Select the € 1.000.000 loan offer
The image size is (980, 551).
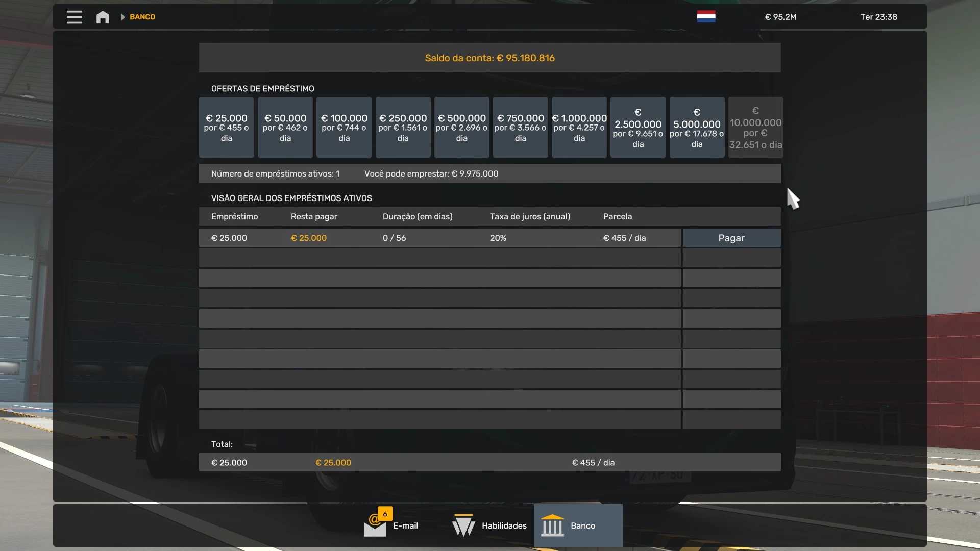[x=579, y=128]
